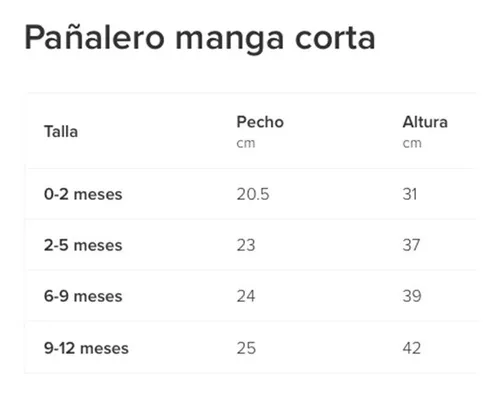Click the Pecho value 25
The width and height of the screenshot is (500, 393).
pos(246,348)
